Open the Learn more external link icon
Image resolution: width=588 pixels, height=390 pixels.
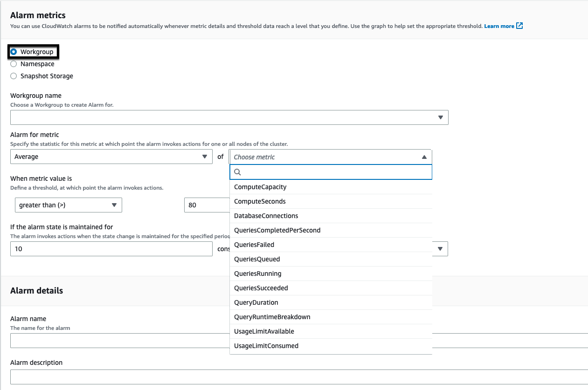pyautogui.click(x=519, y=26)
